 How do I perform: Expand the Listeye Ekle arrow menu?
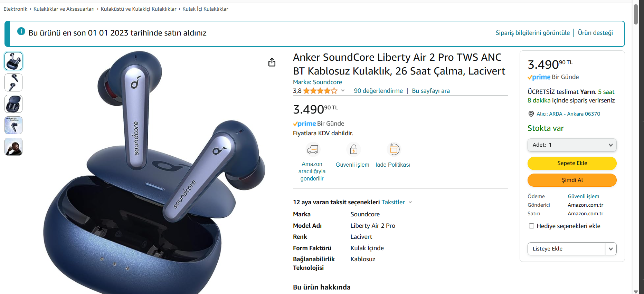point(611,249)
